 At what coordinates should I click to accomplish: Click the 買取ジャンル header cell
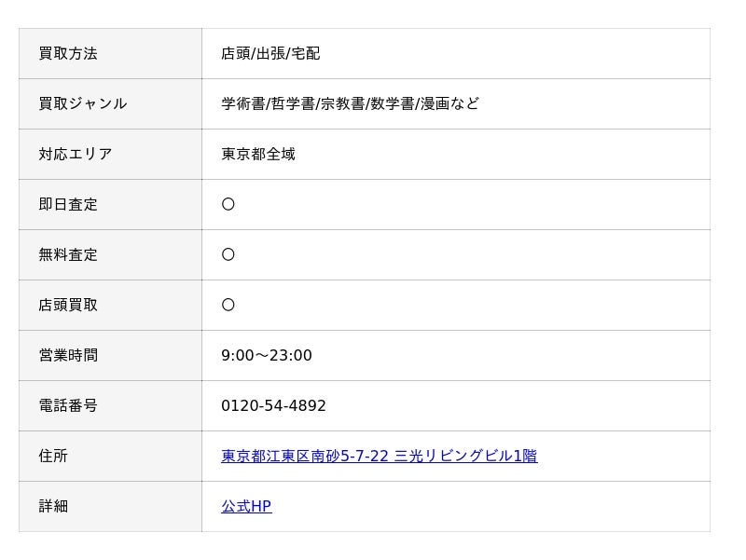click(x=110, y=103)
